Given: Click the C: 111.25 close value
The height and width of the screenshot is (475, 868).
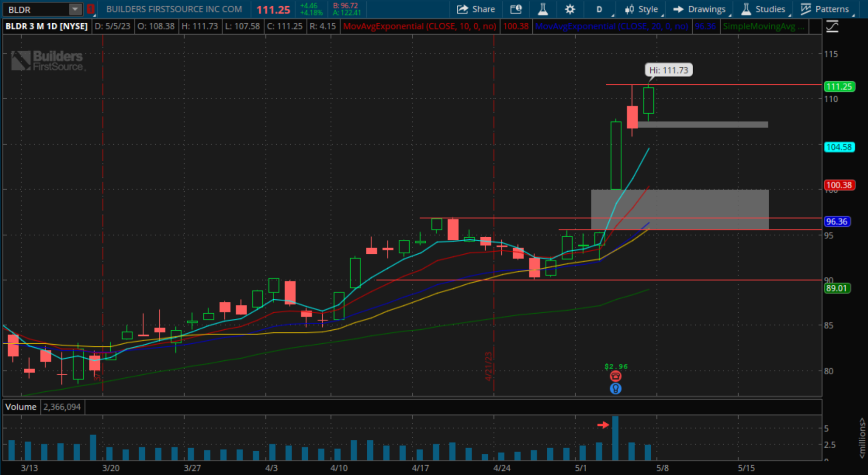Looking at the screenshot, I should (x=285, y=26).
